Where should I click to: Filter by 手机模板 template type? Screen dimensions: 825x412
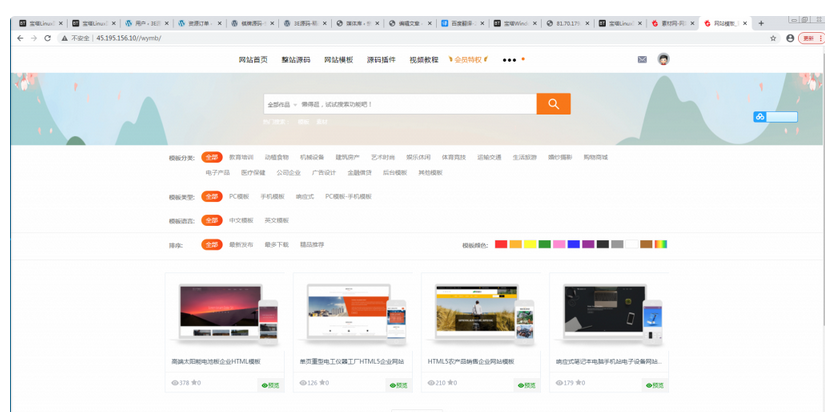coord(273,196)
